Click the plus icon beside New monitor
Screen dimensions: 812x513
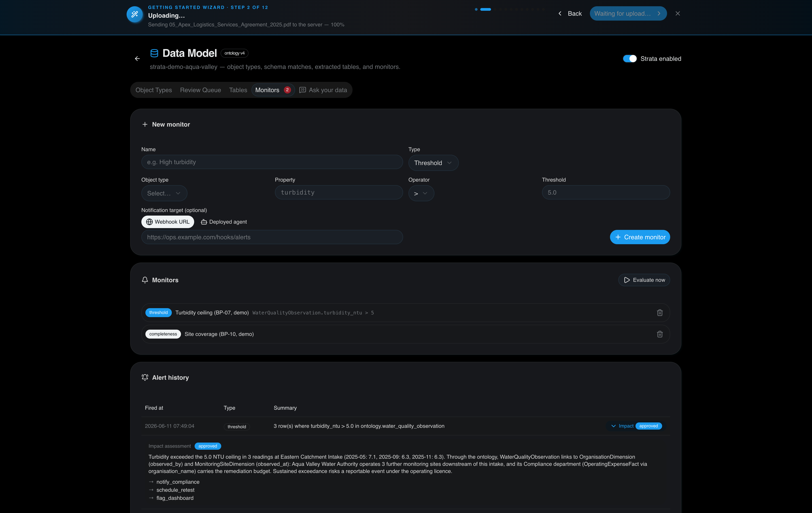tap(145, 124)
